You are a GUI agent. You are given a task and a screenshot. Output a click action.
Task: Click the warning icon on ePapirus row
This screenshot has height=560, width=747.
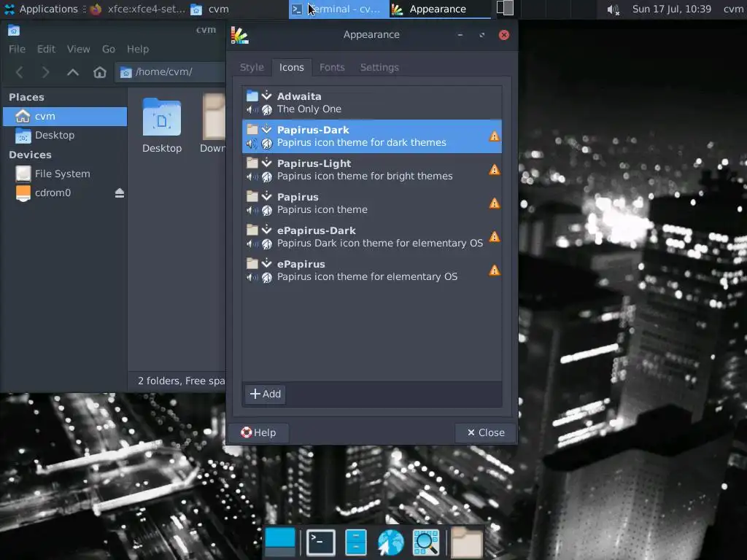click(495, 271)
